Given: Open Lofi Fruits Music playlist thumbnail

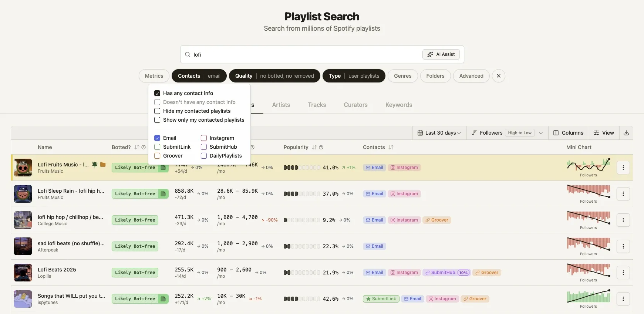Looking at the screenshot, I should point(23,168).
